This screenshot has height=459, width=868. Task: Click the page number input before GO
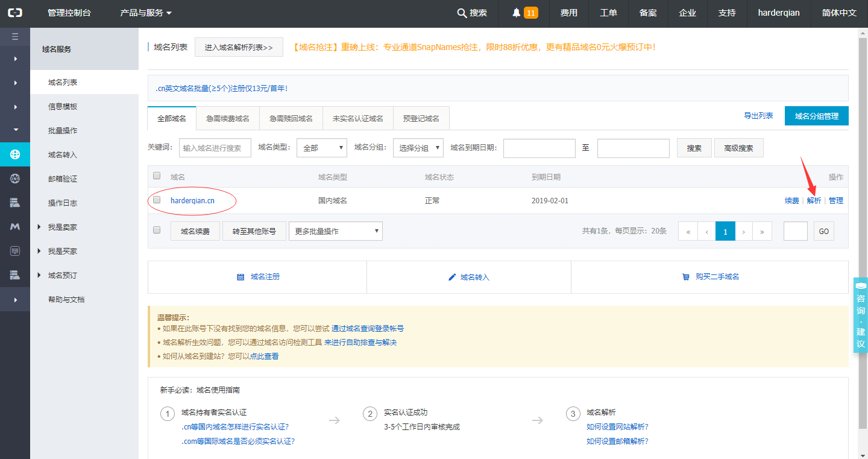(796, 231)
